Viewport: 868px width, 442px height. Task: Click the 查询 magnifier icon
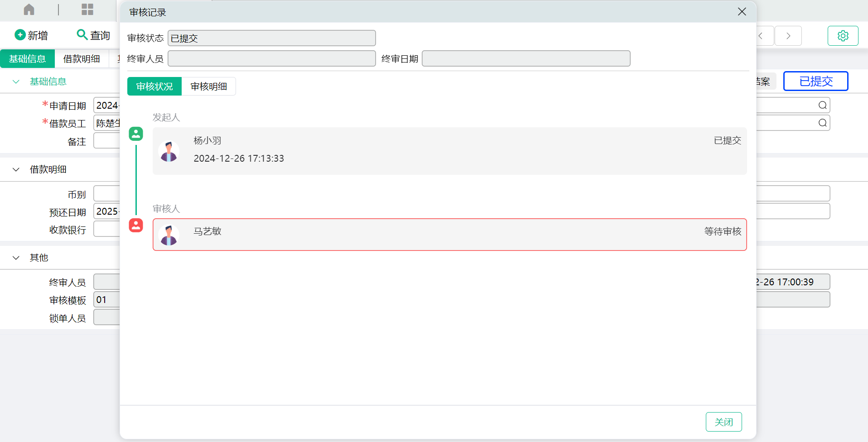click(x=82, y=35)
